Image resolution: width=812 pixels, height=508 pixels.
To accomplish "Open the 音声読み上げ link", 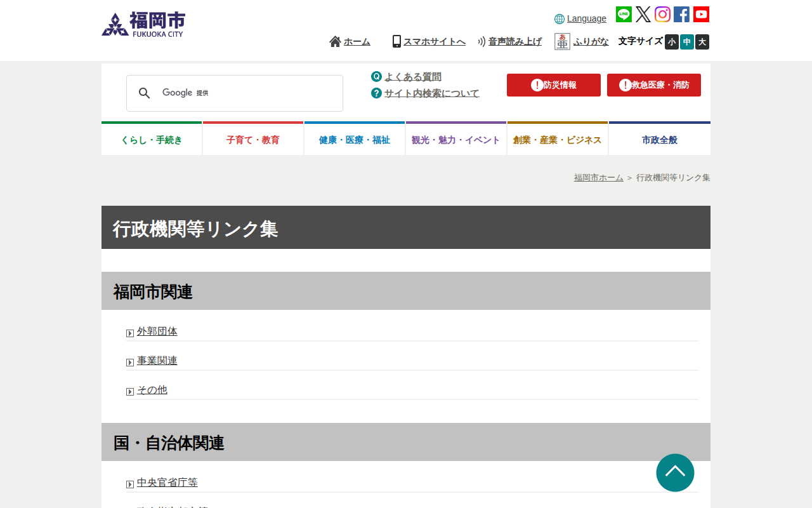I will click(515, 42).
